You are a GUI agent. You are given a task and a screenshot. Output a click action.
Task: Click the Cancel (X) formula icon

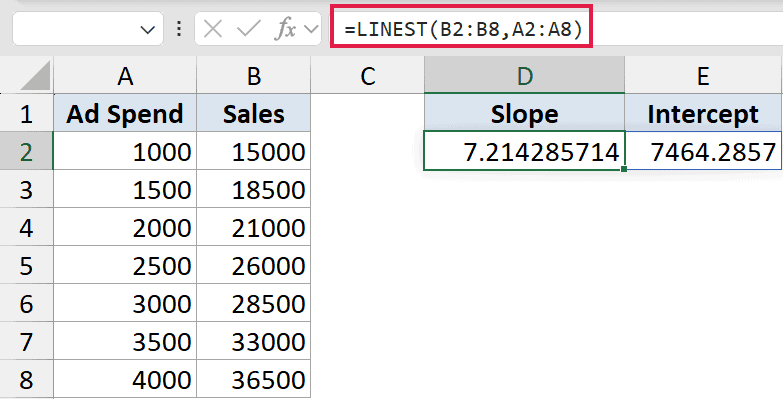pyautogui.click(x=213, y=29)
